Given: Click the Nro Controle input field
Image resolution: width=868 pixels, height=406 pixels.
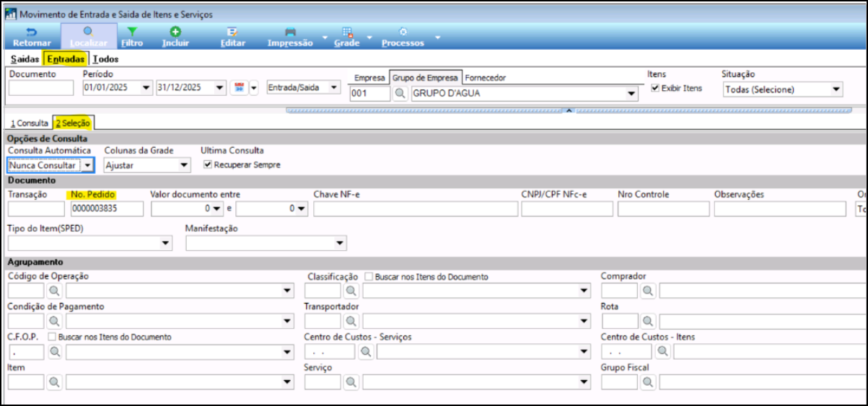Looking at the screenshot, I should [x=664, y=208].
